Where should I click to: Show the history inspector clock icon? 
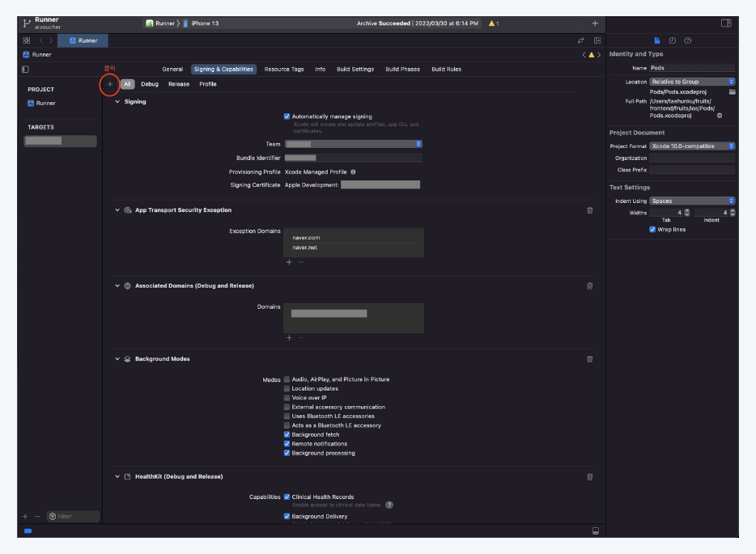[672, 40]
